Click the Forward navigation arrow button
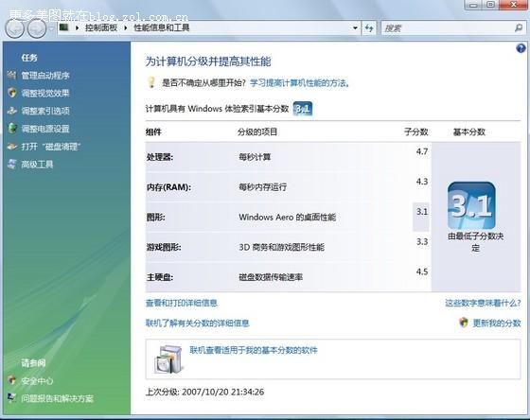 37,28
